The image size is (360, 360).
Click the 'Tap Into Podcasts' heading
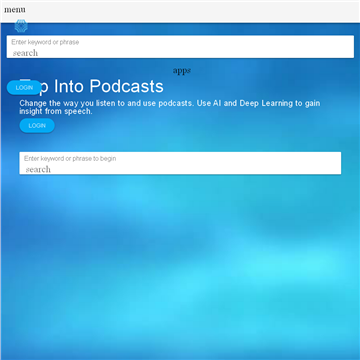pos(92,86)
